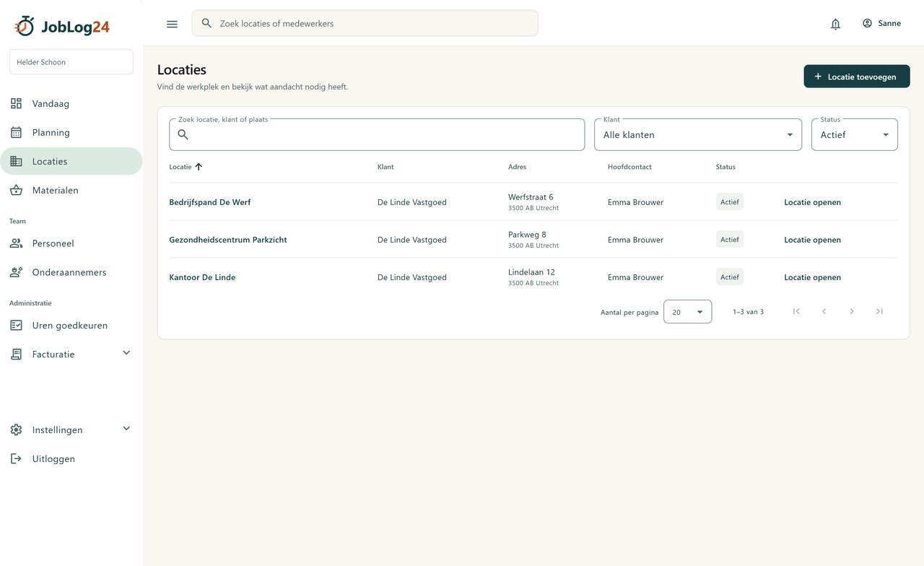
Task: Open the Status filter dropdown
Action: [855, 135]
